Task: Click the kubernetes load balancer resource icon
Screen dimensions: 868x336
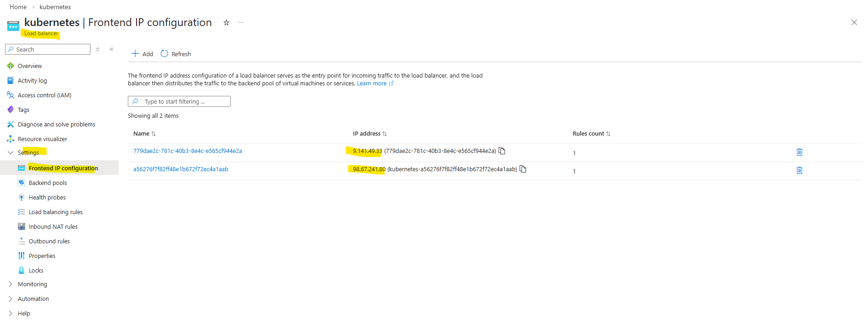Action: click(13, 26)
